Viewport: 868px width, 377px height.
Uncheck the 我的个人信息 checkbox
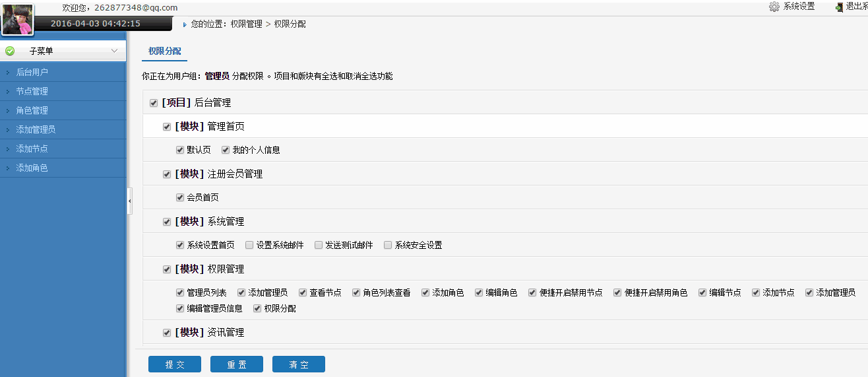click(x=226, y=150)
